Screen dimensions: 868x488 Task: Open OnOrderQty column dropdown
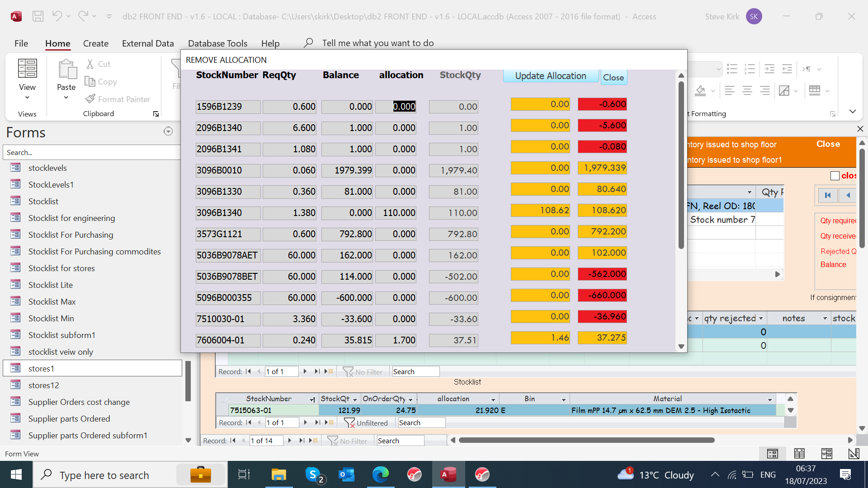coord(410,399)
